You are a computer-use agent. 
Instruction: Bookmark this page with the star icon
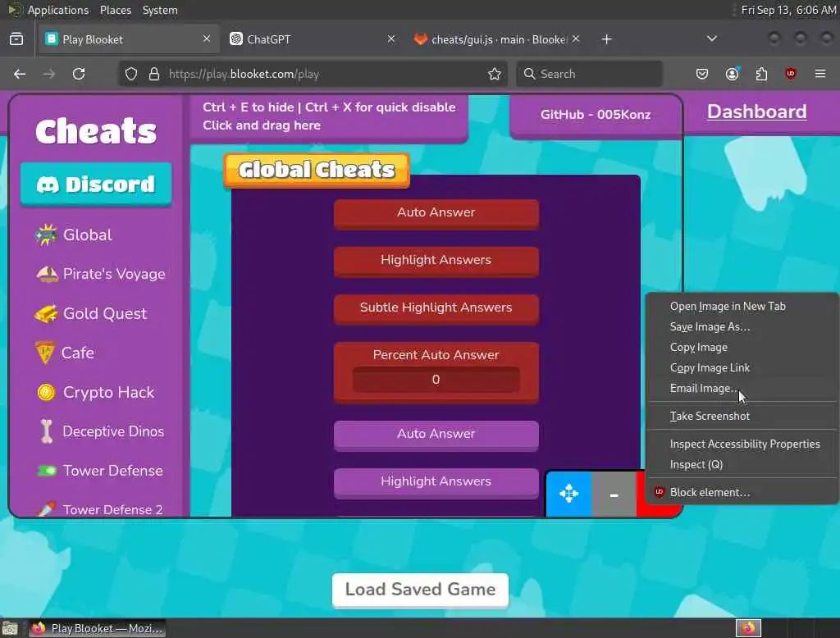pos(495,74)
